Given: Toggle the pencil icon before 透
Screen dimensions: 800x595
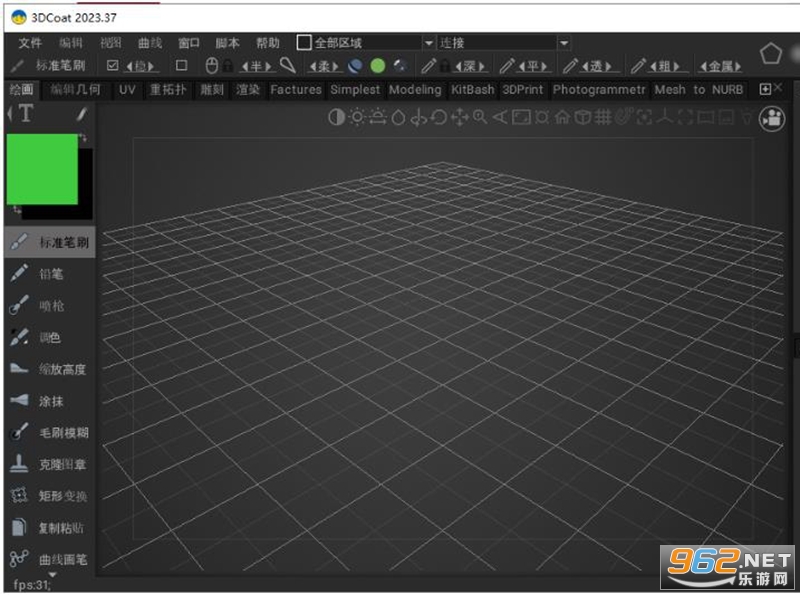Looking at the screenshot, I should click(570, 65).
